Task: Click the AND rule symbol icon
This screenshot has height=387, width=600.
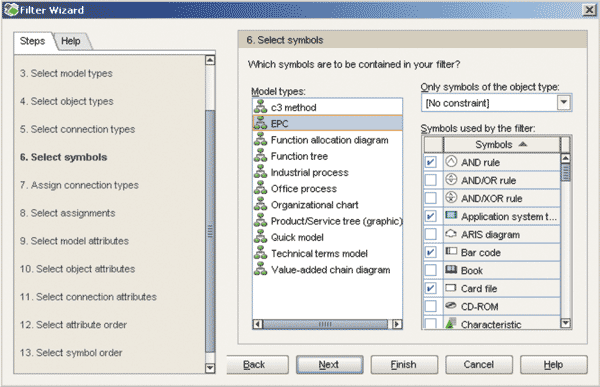Action: (x=452, y=162)
